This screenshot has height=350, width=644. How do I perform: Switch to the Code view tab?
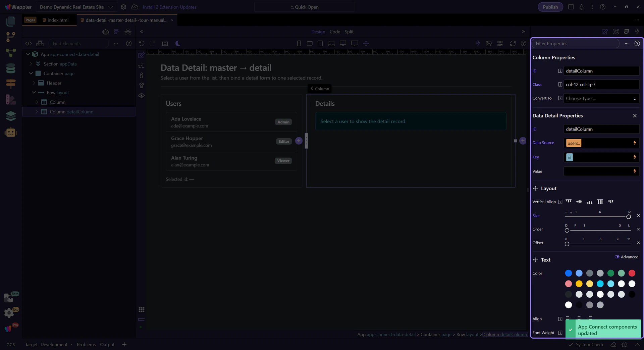pyautogui.click(x=334, y=32)
